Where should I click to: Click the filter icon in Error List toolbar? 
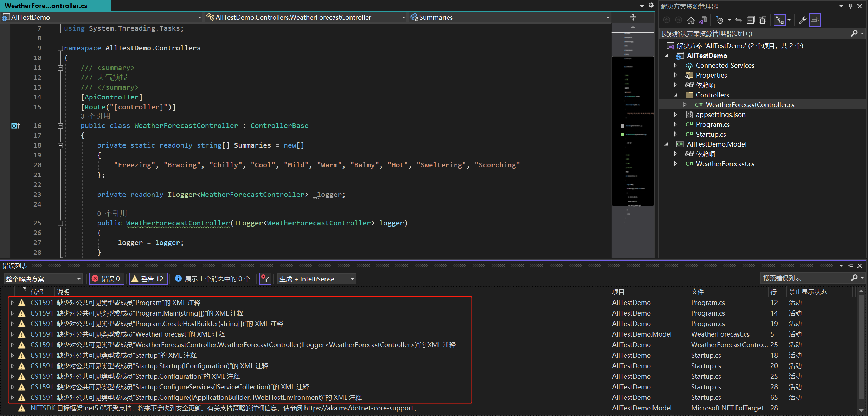tap(265, 279)
